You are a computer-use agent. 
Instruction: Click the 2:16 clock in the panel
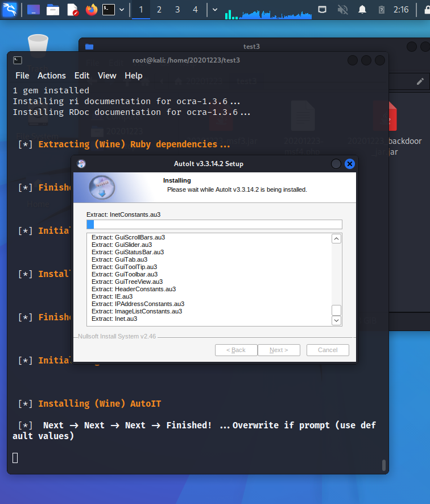(x=401, y=10)
